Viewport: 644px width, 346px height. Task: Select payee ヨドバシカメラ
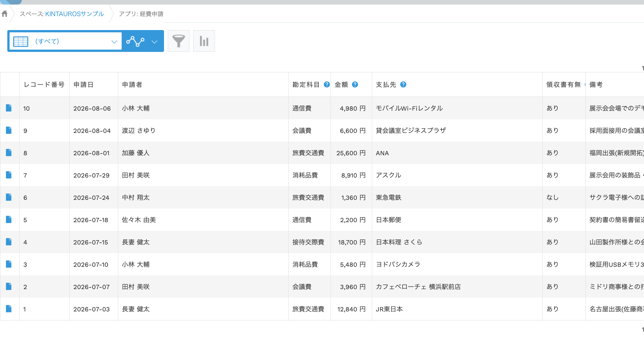[398, 264]
